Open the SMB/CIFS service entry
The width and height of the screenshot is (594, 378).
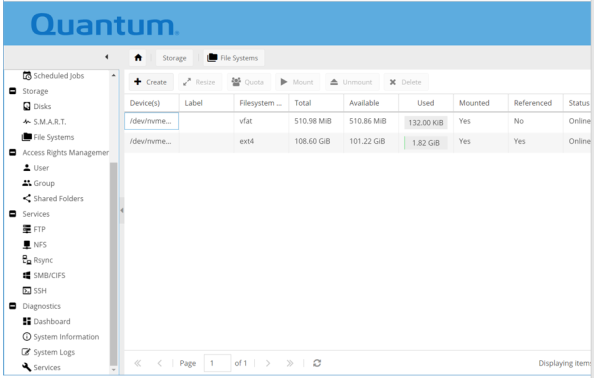click(44, 275)
